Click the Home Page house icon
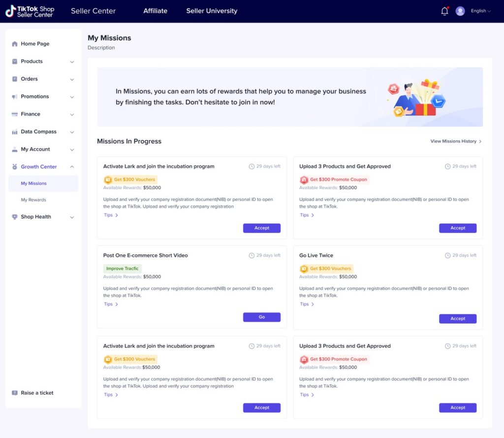 click(14, 44)
